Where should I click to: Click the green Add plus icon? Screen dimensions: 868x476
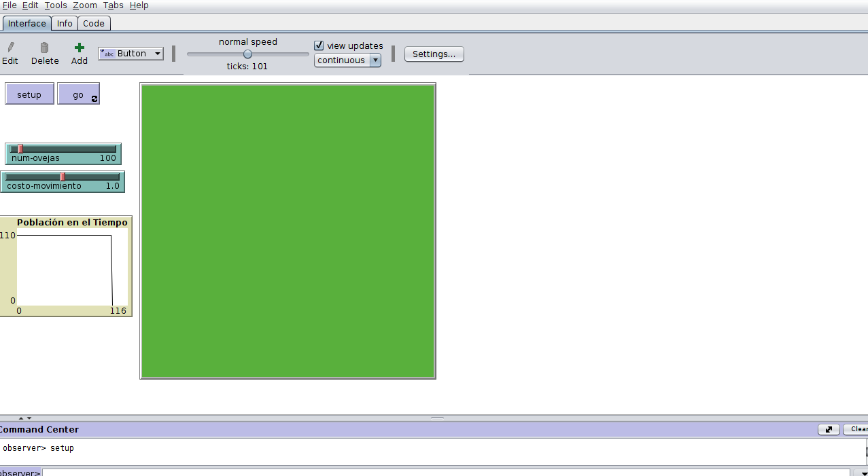(80, 48)
